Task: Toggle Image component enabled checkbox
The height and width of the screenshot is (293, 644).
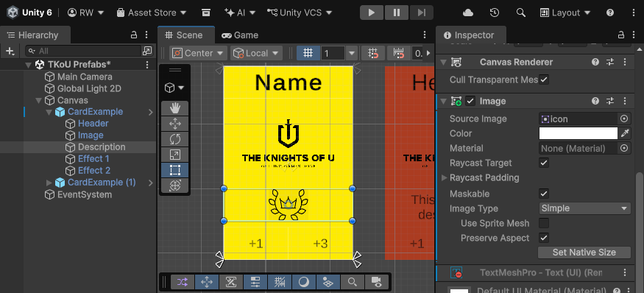Action: click(x=470, y=101)
